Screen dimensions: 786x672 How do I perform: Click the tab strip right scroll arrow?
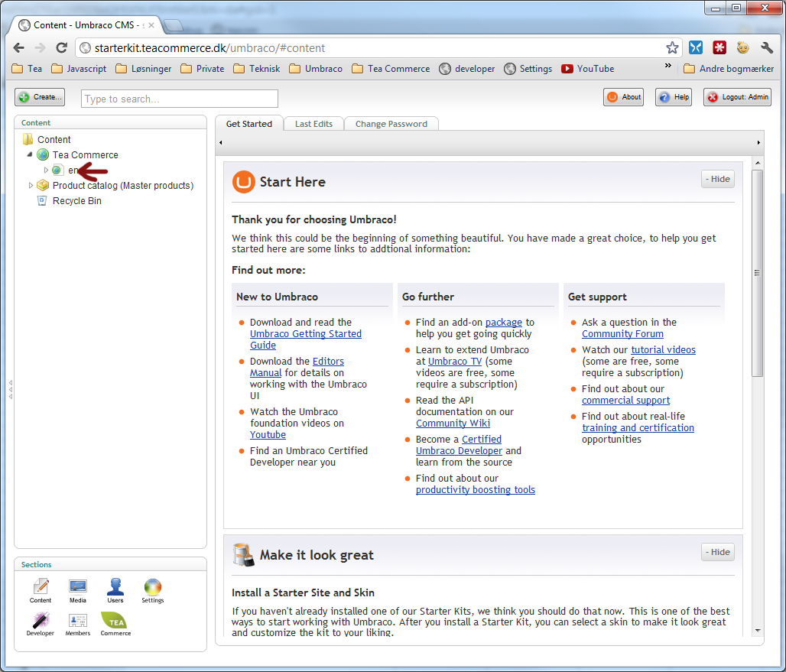click(x=758, y=143)
